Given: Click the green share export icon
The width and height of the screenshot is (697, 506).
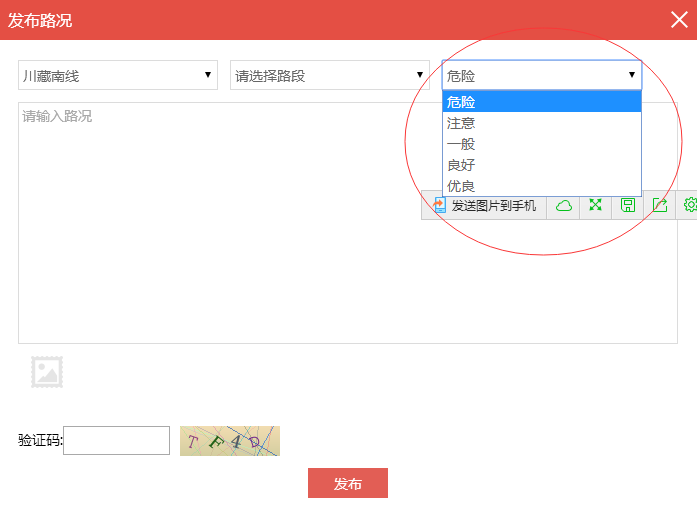Looking at the screenshot, I should (660, 205).
